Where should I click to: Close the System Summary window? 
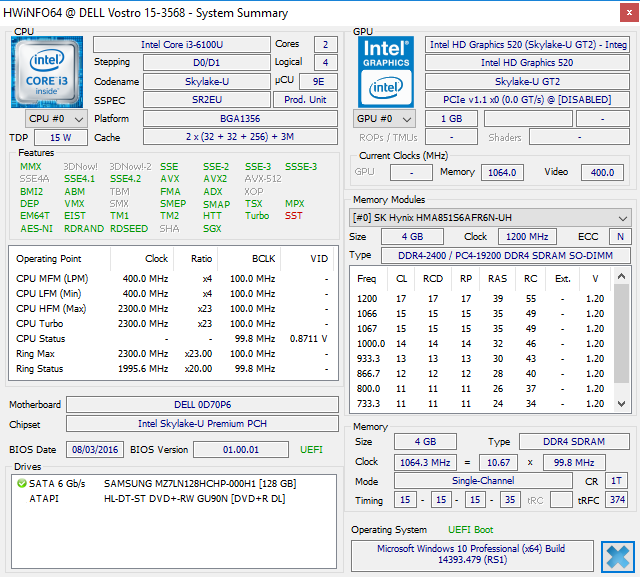click(629, 13)
